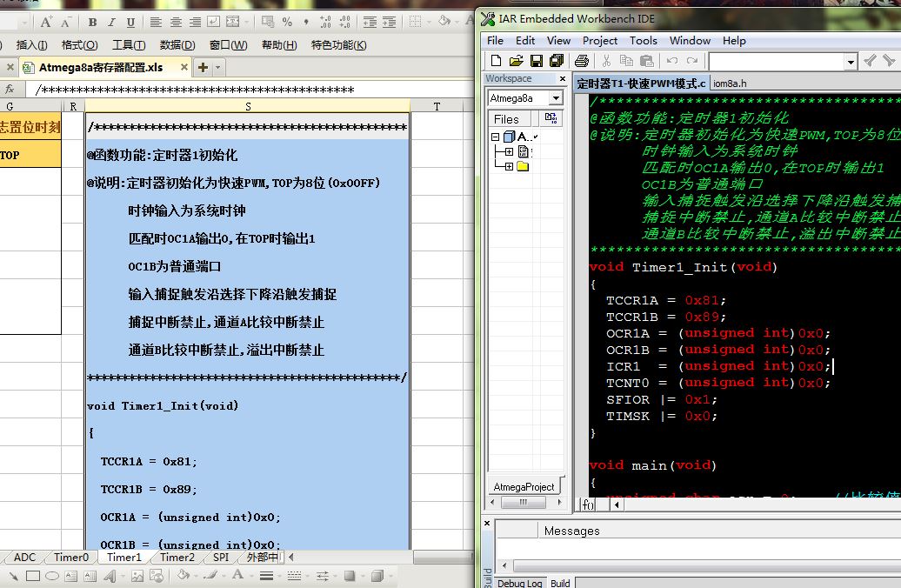Click the formula bar input field
Viewport: 901px width, 588px height.
pos(251,90)
